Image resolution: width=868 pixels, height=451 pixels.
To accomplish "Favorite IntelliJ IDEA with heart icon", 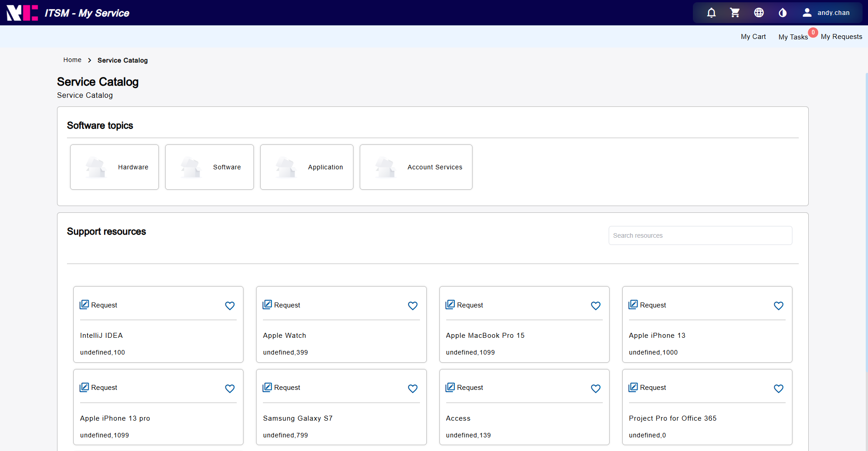I will (x=230, y=306).
